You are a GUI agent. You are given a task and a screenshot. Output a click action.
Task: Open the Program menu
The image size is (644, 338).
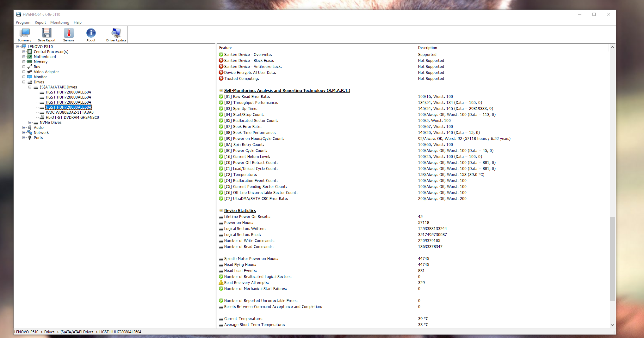[23, 22]
